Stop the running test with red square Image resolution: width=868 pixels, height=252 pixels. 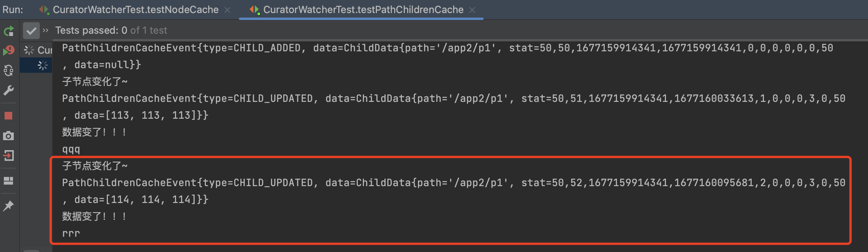8,116
